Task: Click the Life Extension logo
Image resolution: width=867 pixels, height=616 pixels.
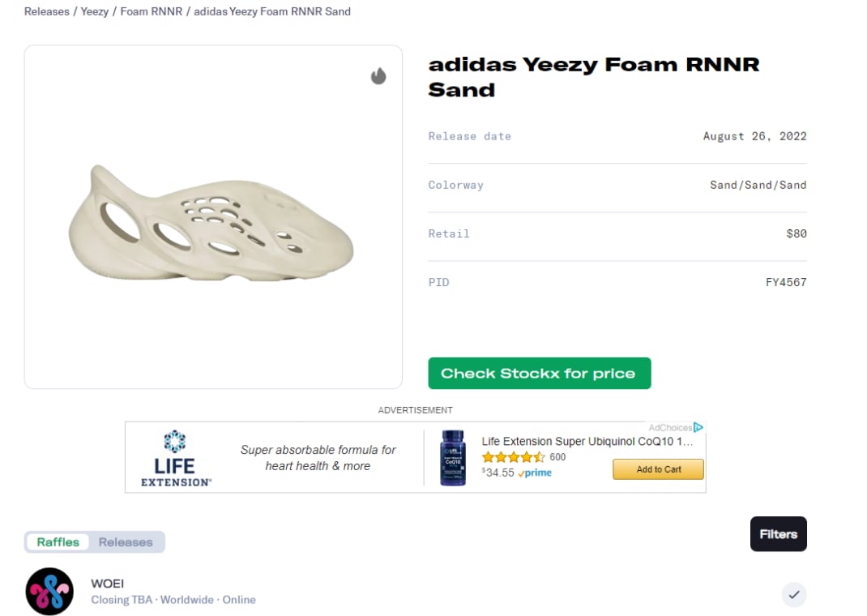Action: 175,459
